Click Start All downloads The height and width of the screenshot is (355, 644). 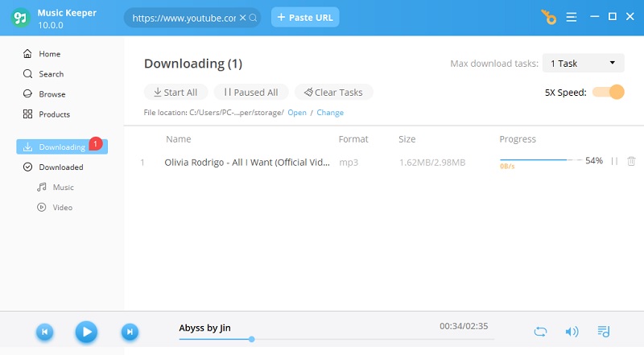click(175, 92)
